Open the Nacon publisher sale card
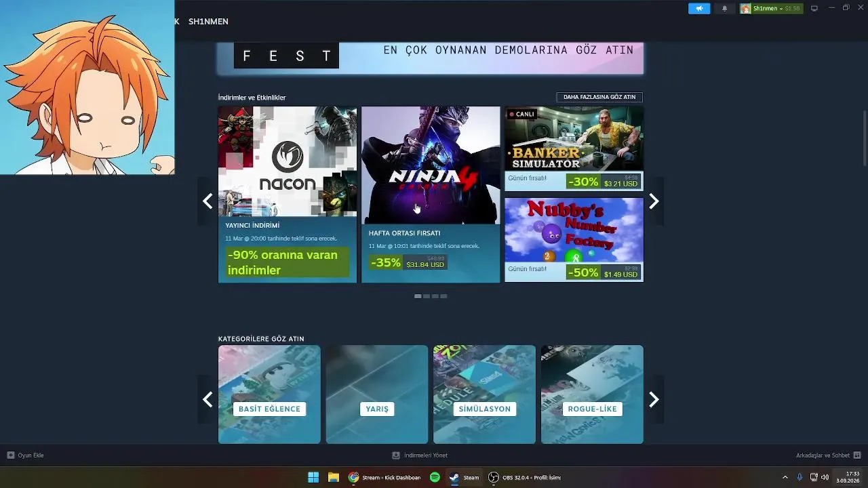868x488 pixels. pyautogui.click(x=288, y=194)
